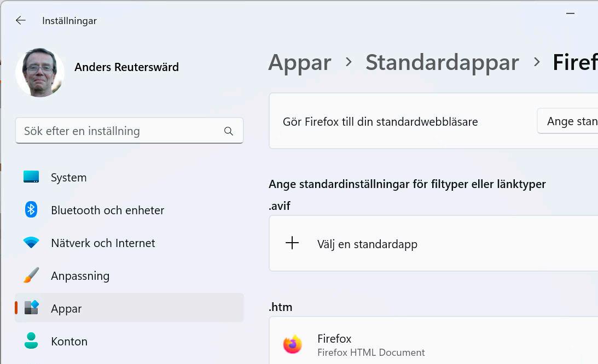
Task: Click the search magnifier icon
Action: coord(229,131)
